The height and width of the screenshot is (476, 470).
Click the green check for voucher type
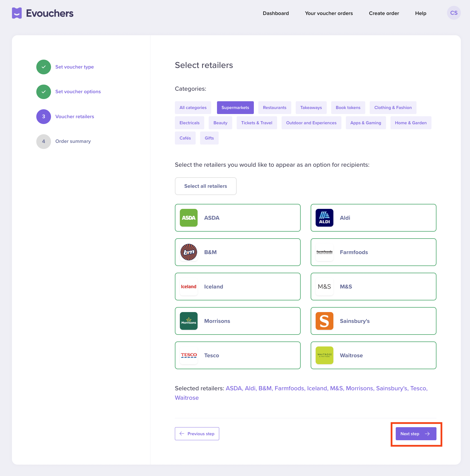(44, 67)
